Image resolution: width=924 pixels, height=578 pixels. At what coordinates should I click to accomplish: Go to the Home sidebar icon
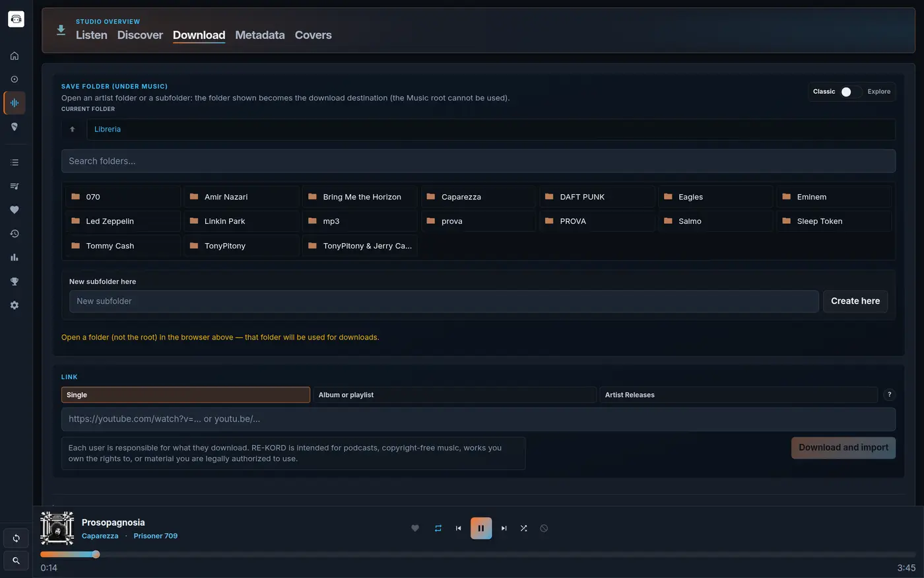tap(15, 56)
